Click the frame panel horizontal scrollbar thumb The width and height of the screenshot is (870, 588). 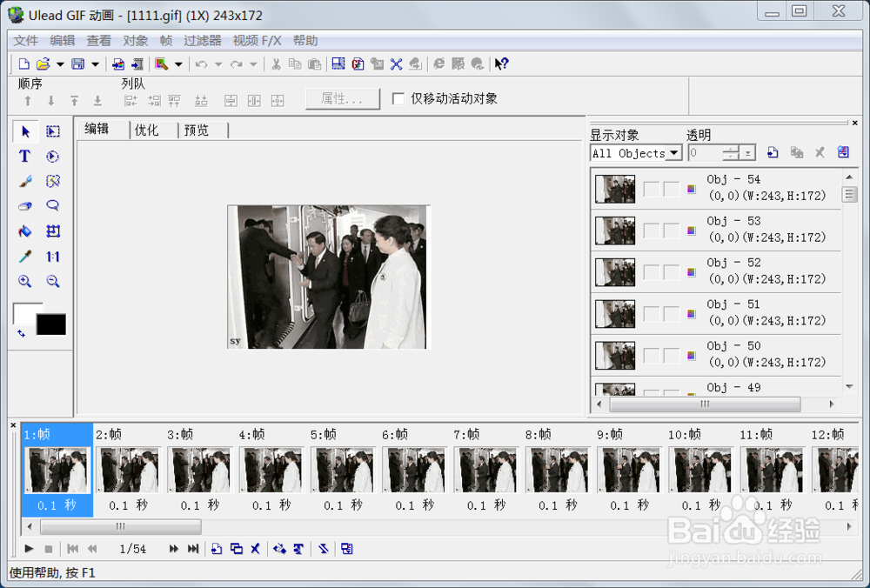click(120, 526)
